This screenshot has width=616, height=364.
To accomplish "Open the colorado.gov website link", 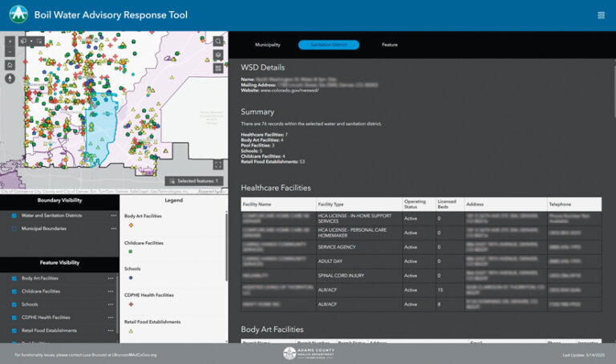I will [290, 91].
